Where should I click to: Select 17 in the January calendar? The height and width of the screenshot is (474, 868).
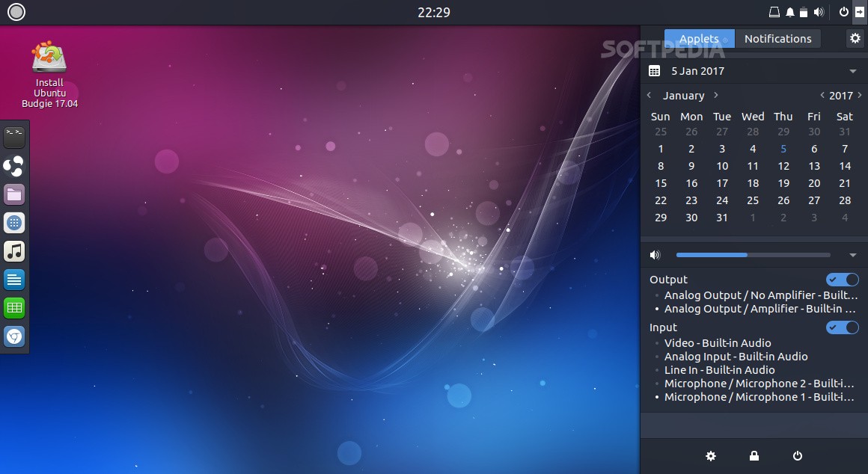tap(722, 183)
